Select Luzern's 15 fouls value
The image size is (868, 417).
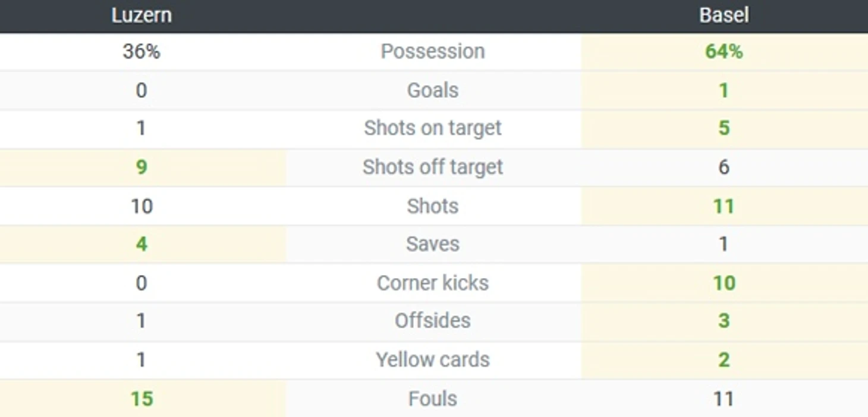pyautogui.click(x=141, y=399)
